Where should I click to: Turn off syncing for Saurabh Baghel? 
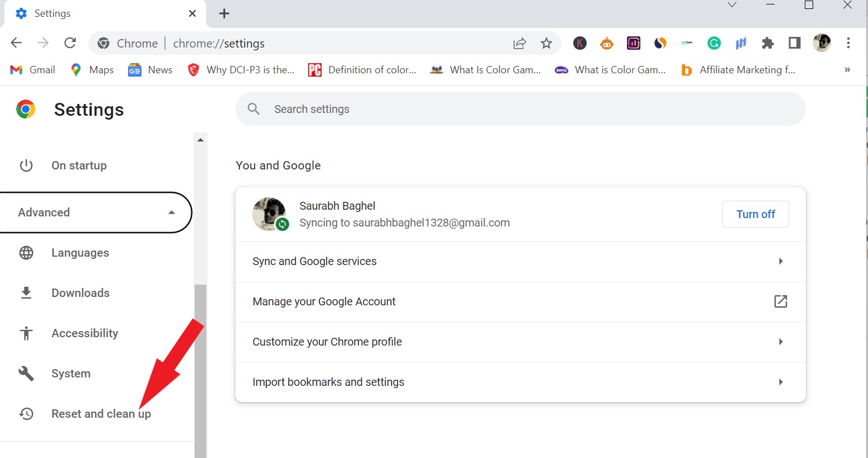(x=756, y=214)
